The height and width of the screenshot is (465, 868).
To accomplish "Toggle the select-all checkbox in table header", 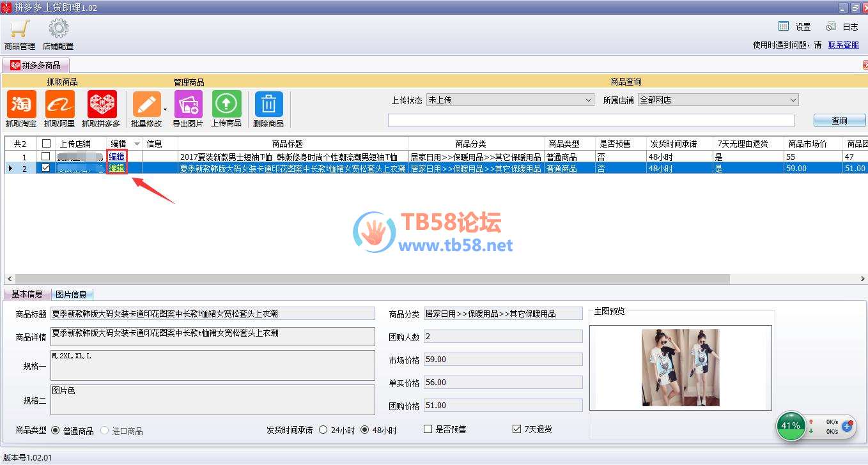I will tap(46, 144).
